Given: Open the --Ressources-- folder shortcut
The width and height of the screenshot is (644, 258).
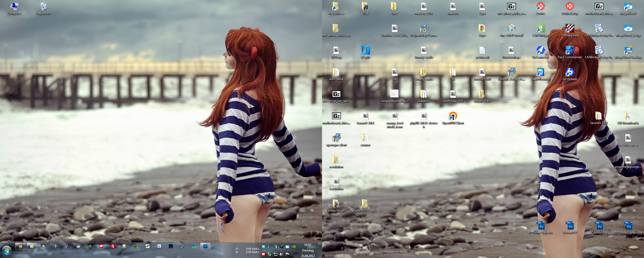Looking at the screenshot, I should 336,9.
